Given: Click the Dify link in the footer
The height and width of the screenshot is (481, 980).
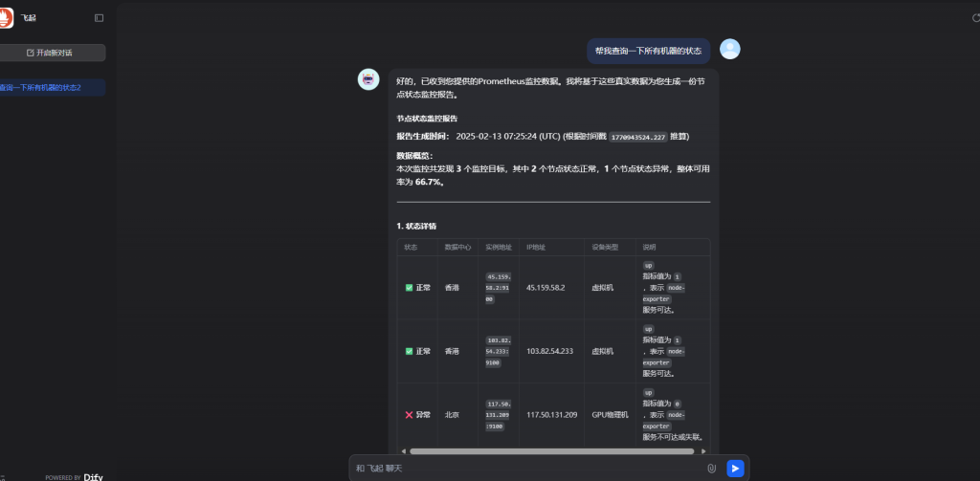Looking at the screenshot, I should pos(93,476).
